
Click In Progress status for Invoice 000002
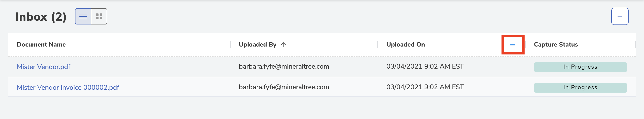(x=580, y=88)
